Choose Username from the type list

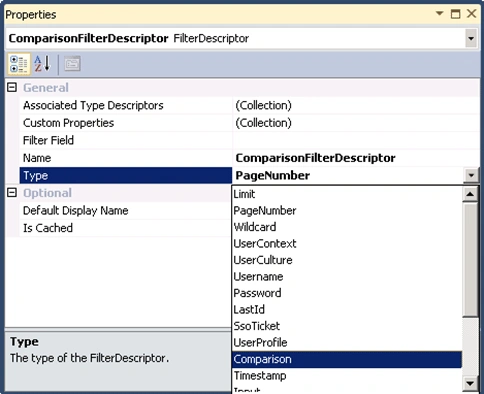point(347,277)
